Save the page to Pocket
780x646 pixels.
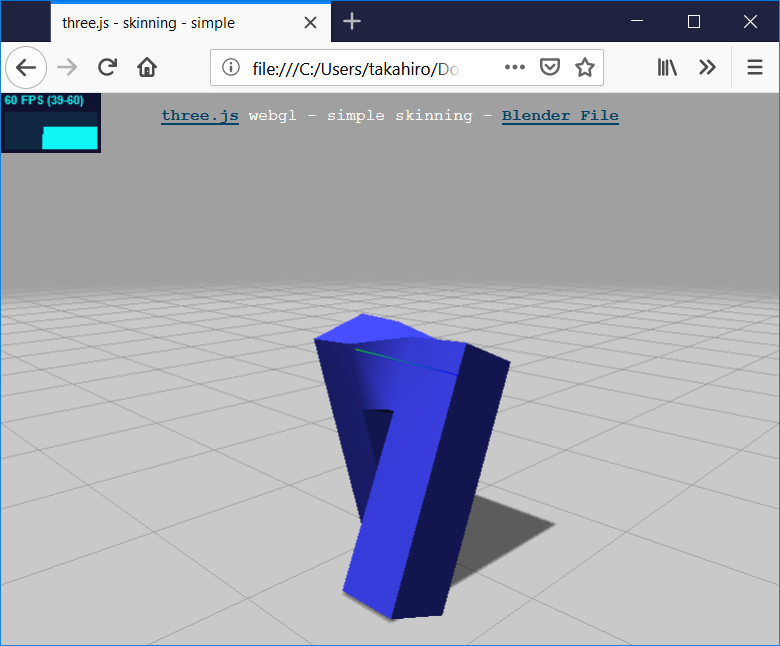(550, 67)
